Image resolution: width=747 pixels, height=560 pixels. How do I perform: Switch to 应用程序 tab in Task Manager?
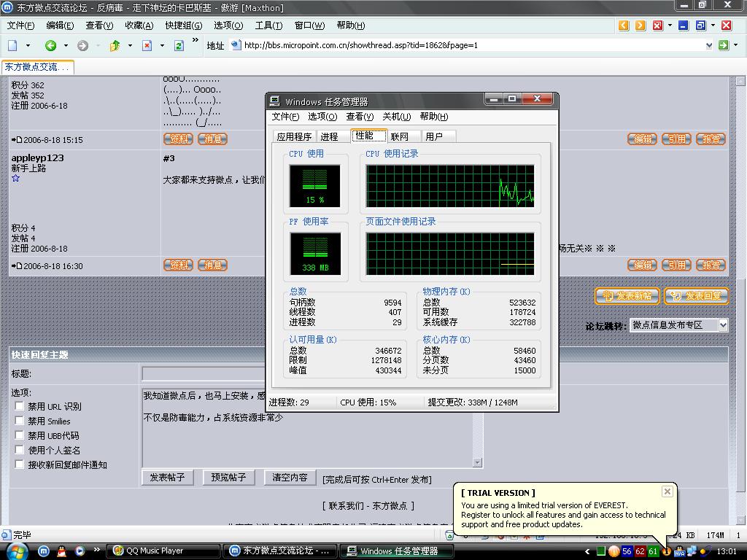(295, 136)
